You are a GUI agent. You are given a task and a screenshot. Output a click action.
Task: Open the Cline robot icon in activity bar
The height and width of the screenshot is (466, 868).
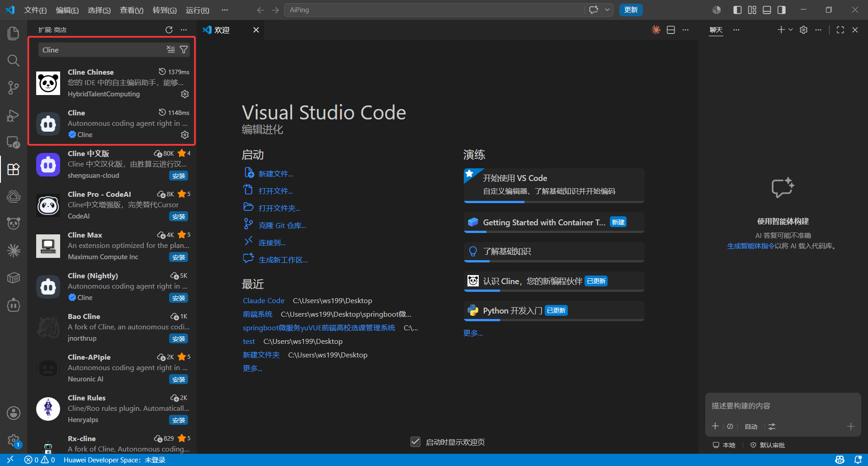(14, 305)
